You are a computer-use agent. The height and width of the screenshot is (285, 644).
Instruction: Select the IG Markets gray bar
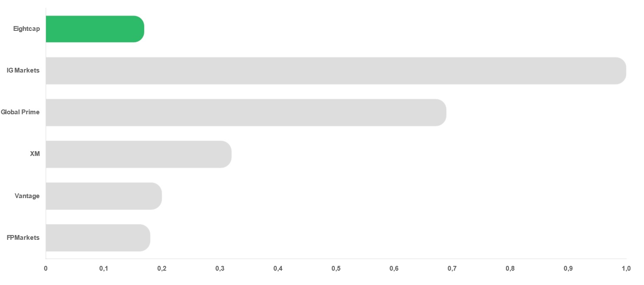tap(336, 71)
